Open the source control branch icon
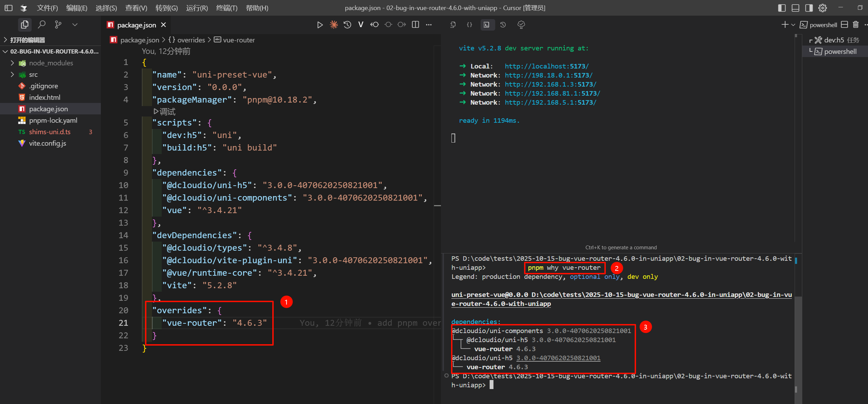The image size is (868, 404). [58, 25]
